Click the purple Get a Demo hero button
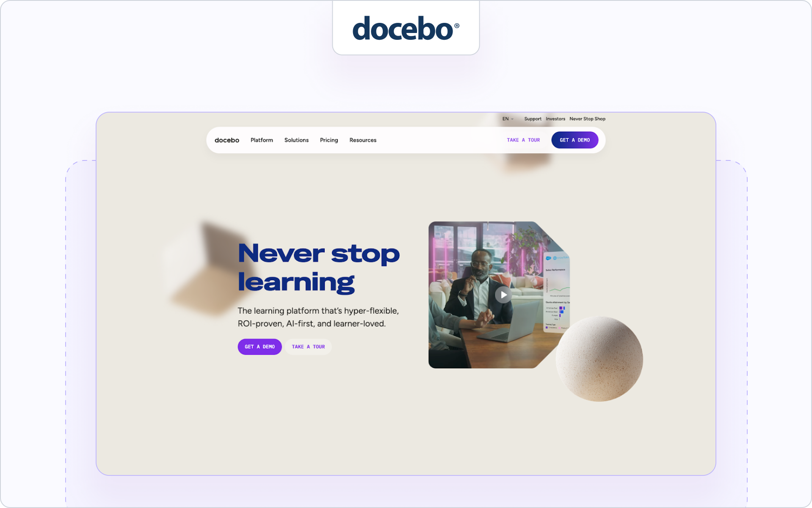Screen dimensions: 812x508 tap(260, 347)
